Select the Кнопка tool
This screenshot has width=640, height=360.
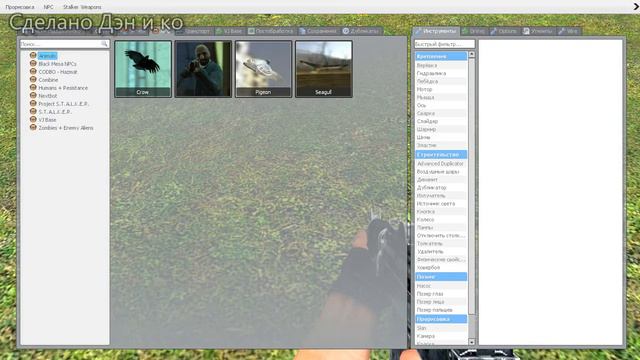coord(441,212)
